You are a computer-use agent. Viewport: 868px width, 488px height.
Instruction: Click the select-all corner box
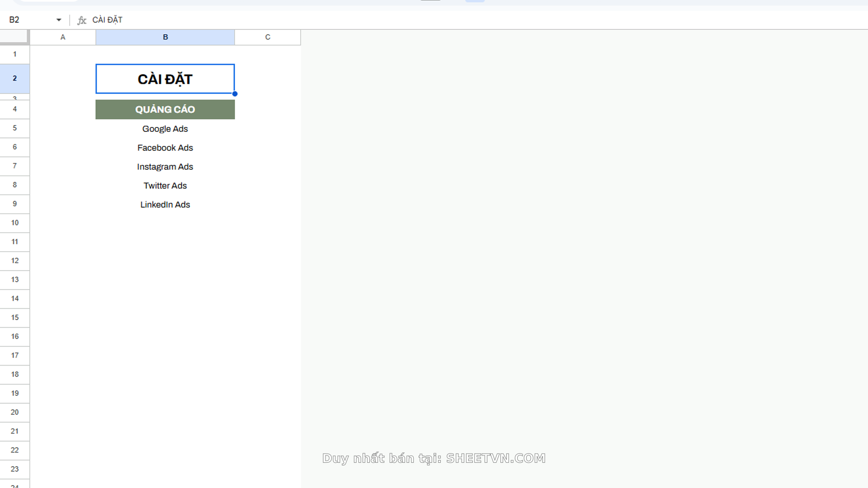point(14,37)
